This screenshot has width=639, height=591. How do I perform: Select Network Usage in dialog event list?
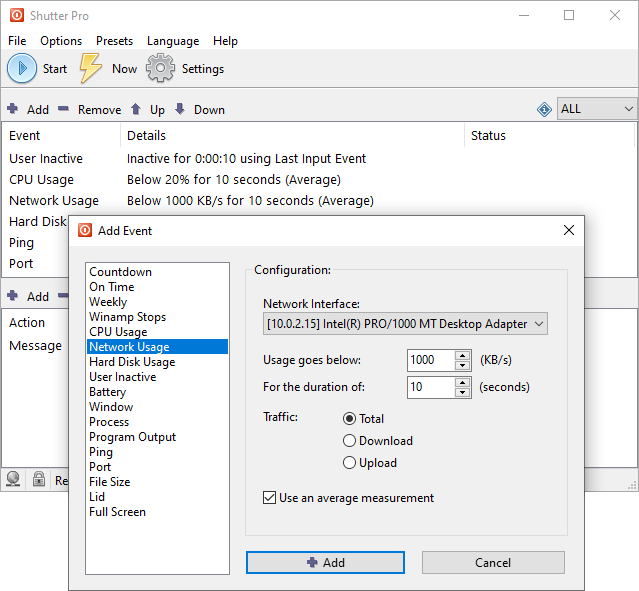tap(157, 346)
